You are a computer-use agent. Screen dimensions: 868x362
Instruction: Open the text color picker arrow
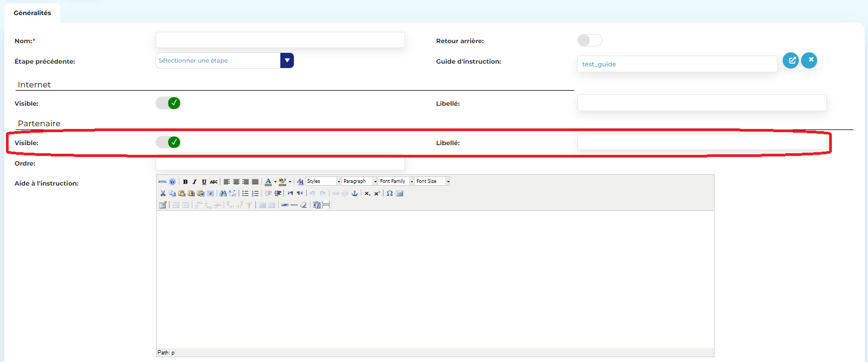click(275, 182)
